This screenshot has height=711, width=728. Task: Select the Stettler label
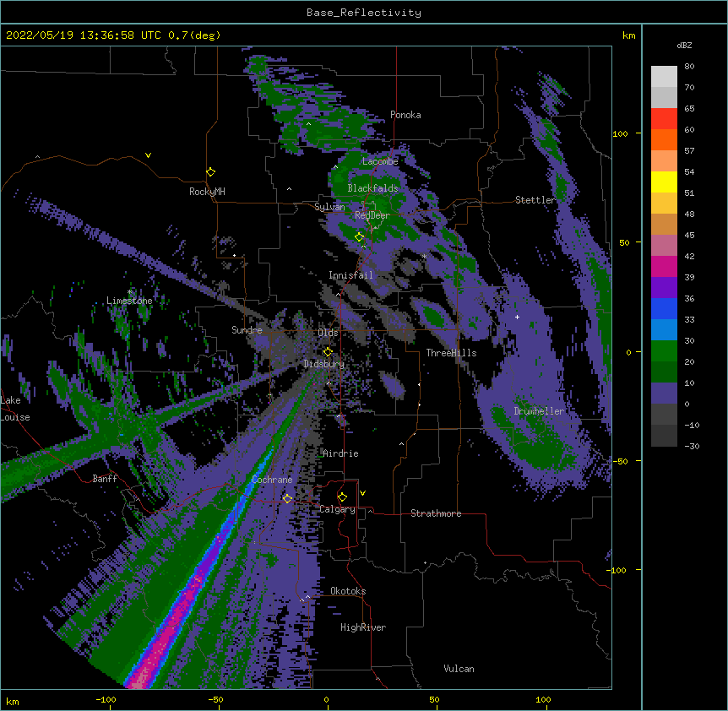click(535, 200)
